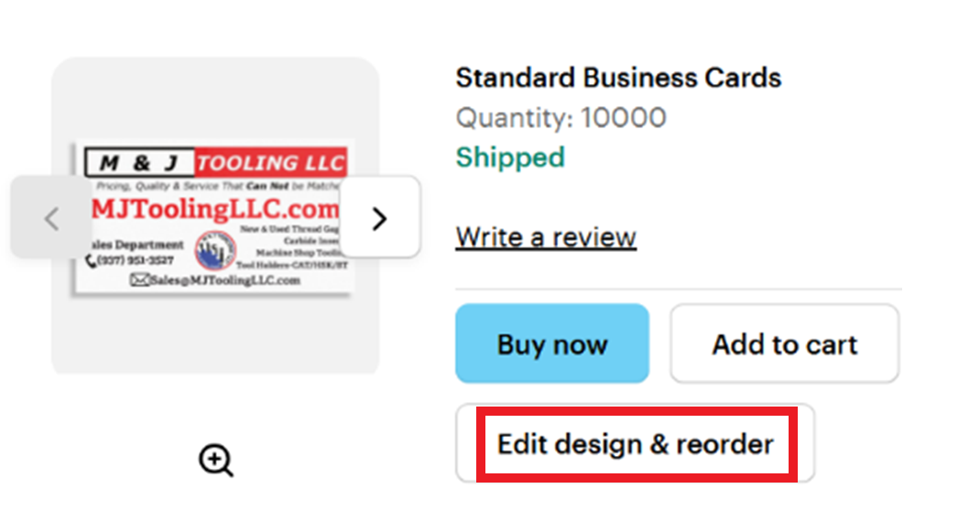Click the green Shipped status label

(x=510, y=157)
